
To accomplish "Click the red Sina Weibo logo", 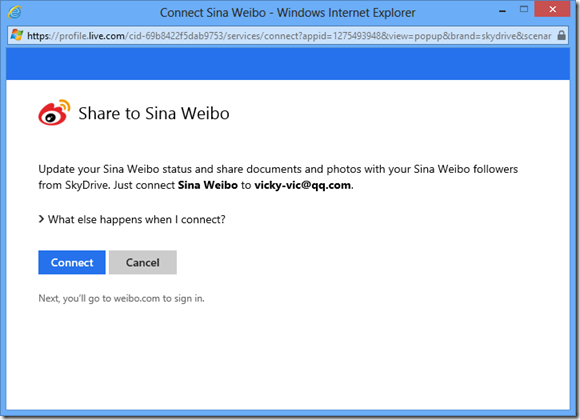I will (x=54, y=112).
